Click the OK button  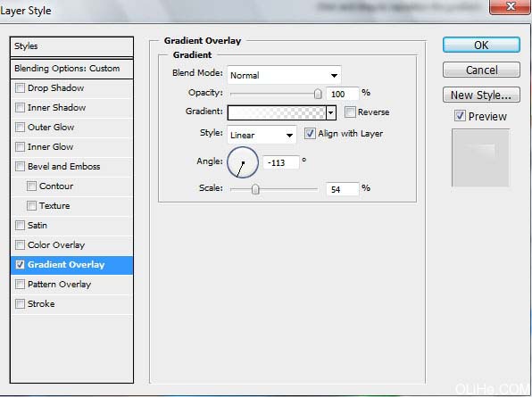tap(481, 45)
